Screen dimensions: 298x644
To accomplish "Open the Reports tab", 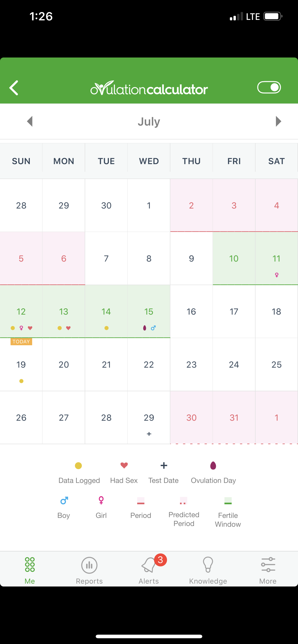I will point(89,570).
